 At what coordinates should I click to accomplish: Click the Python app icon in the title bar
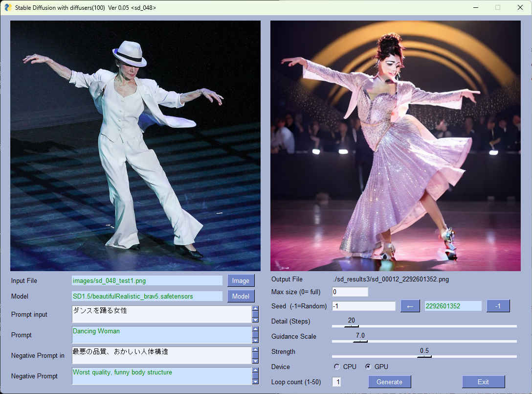point(8,7)
